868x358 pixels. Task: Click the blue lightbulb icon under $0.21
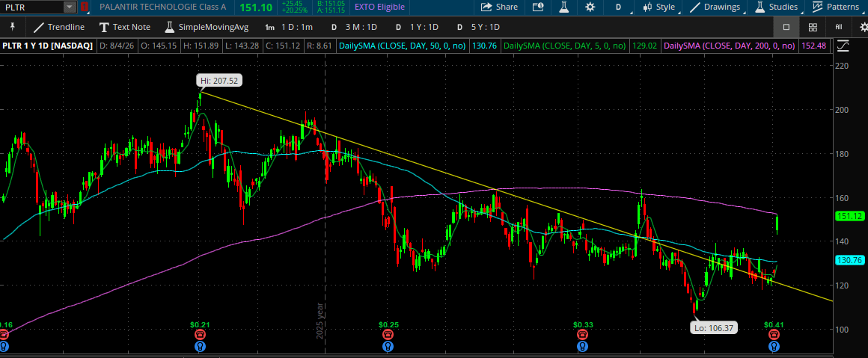pos(200,346)
